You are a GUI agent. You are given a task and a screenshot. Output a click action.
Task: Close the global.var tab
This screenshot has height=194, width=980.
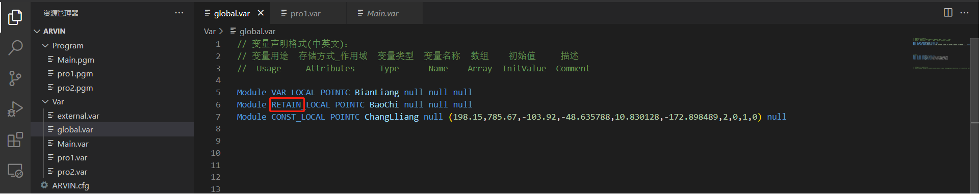click(x=261, y=13)
